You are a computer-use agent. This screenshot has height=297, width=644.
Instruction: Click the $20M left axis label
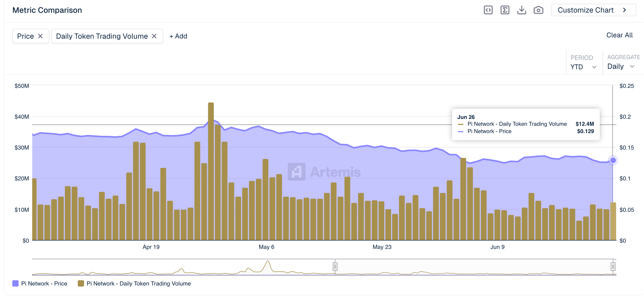pos(22,179)
